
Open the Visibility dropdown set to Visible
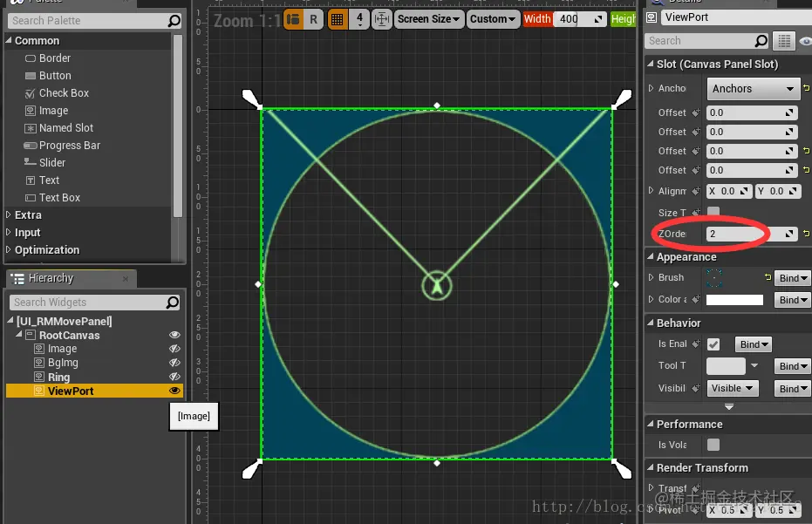tap(733, 388)
